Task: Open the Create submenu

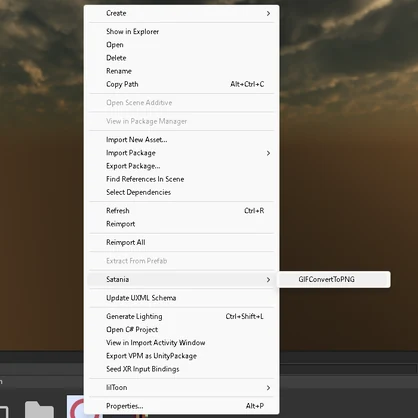Action: (x=181, y=13)
